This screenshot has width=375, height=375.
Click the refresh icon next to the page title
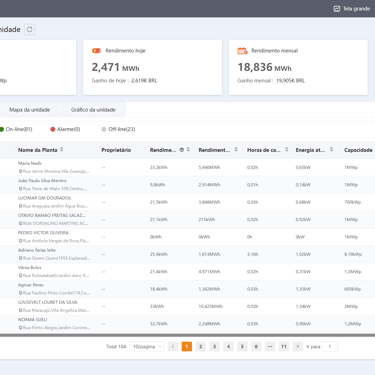point(29,29)
